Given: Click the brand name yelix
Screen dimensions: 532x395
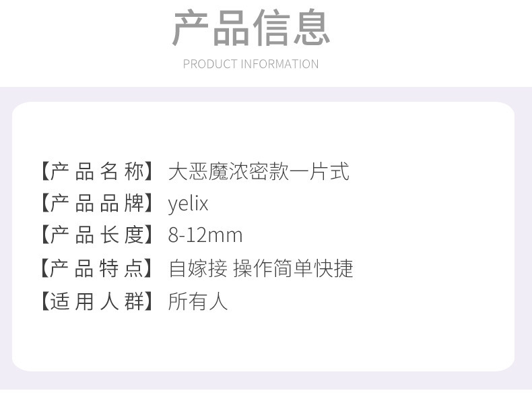Looking at the screenshot, I should [189, 203].
